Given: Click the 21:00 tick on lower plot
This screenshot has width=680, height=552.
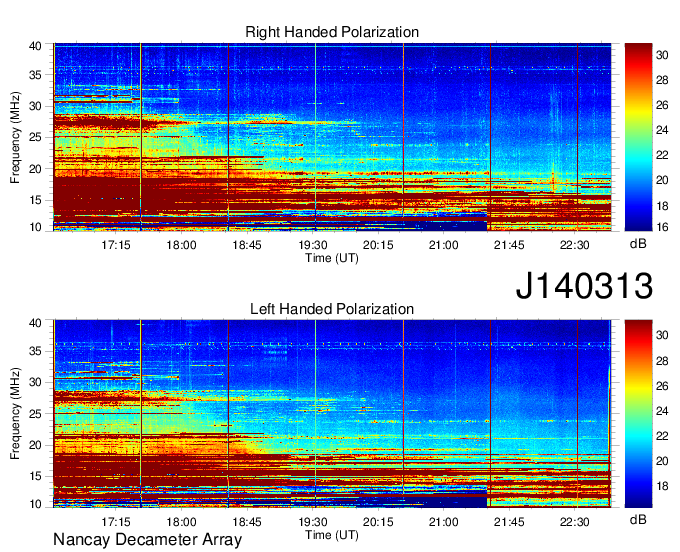Looking at the screenshot, I should 444,522.
